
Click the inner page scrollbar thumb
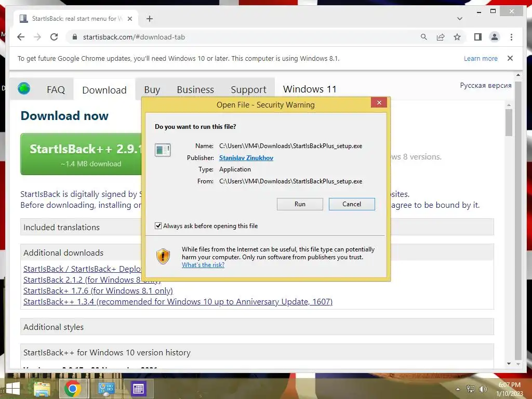click(x=509, y=123)
